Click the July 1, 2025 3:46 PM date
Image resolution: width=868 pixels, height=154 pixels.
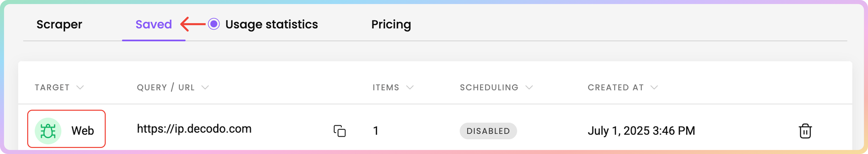tap(641, 131)
